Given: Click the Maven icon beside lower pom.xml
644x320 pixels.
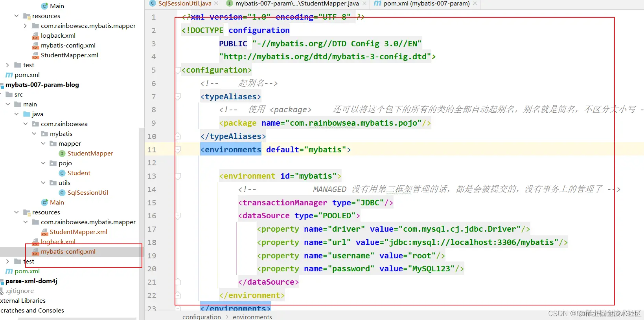Looking at the screenshot, I should click(9, 271).
